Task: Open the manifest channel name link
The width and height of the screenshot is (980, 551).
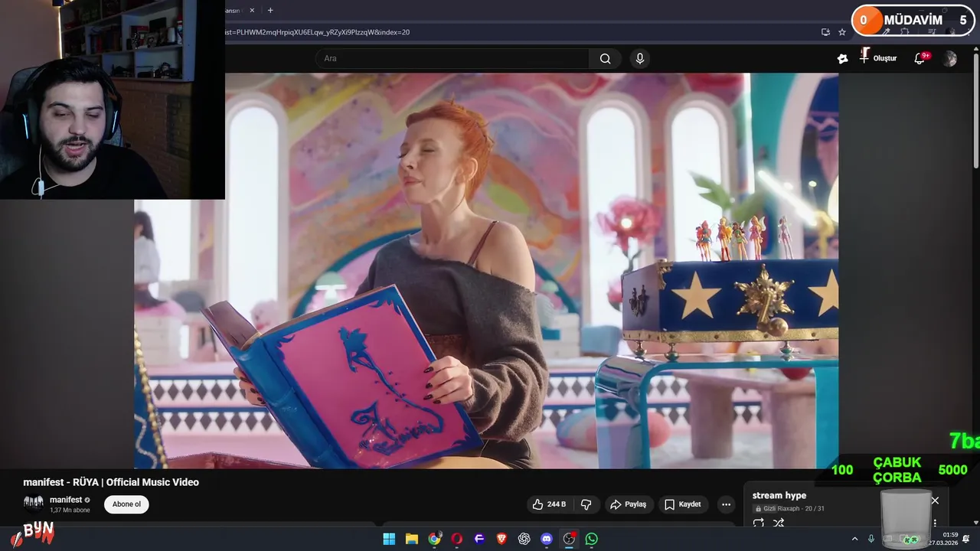Action: click(66, 500)
